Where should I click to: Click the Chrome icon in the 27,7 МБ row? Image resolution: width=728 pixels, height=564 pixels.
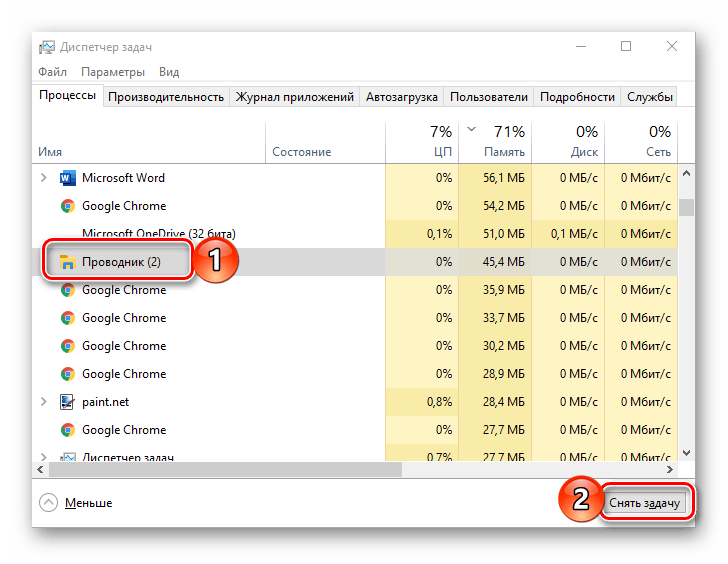[68, 430]
